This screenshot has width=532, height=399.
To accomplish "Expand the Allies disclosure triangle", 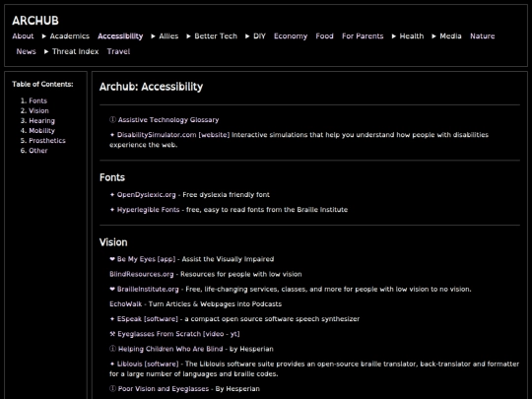I will click(154, 36).
